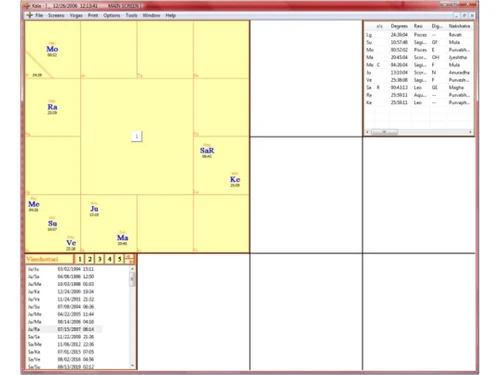Image resolution: width=500 pixels, height=375 pixels.
Task: Select dasa level 5 button
Action: point(119,259)
